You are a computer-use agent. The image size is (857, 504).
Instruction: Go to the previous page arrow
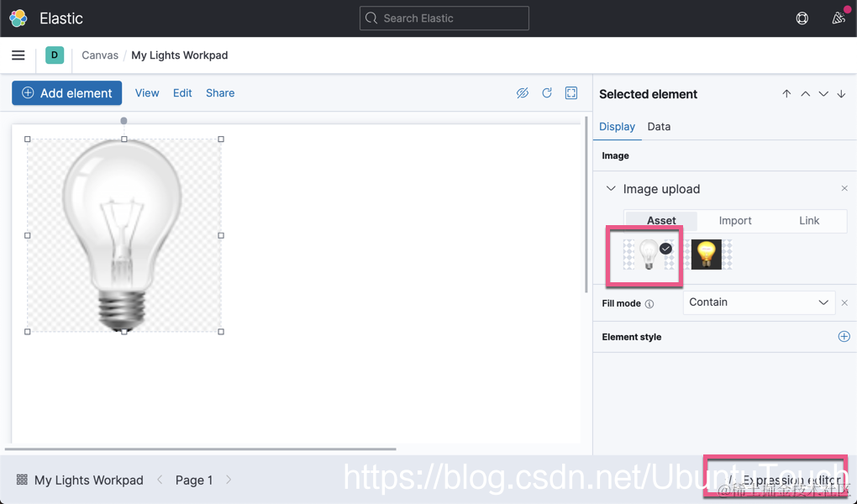coord(160,480)
